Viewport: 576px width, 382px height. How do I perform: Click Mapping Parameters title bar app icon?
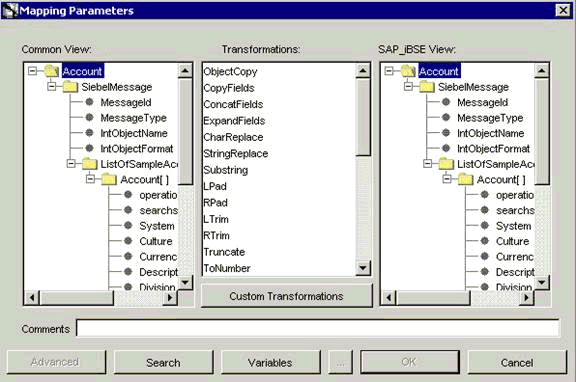click(x=10, y=10)
